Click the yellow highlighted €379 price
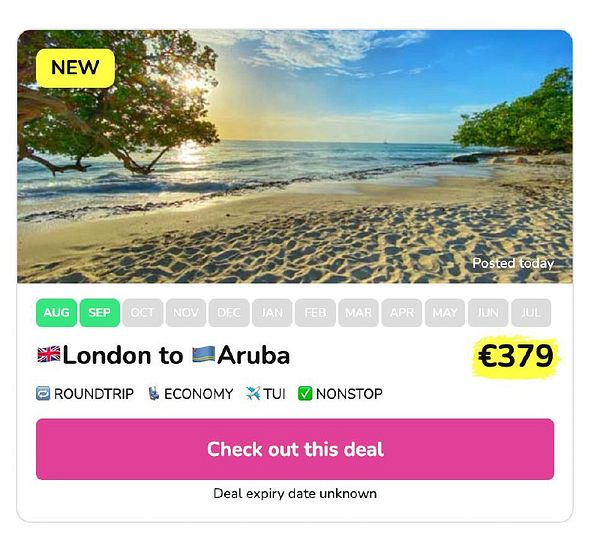 (x=515, y=356)
